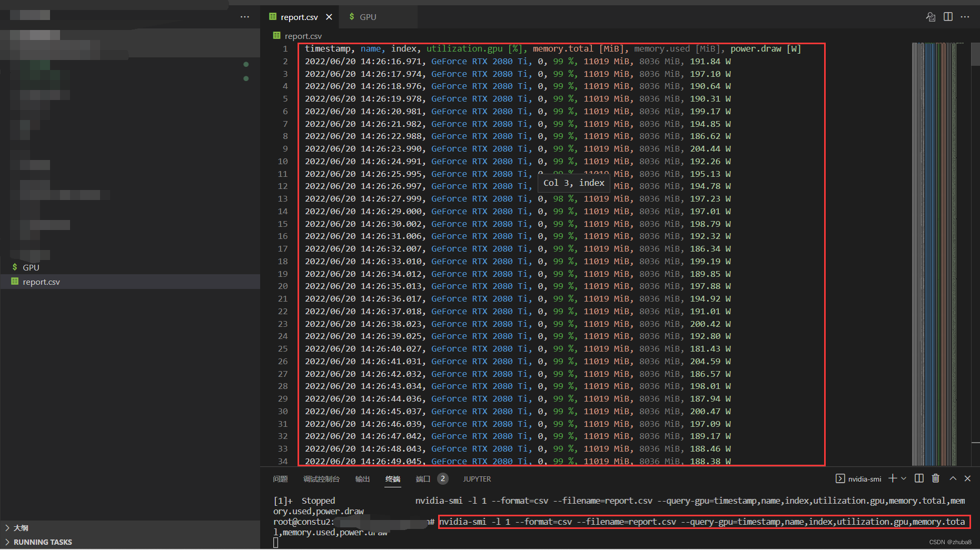Click the shell file icon beside GPU in explorer

tap(15, 267)
